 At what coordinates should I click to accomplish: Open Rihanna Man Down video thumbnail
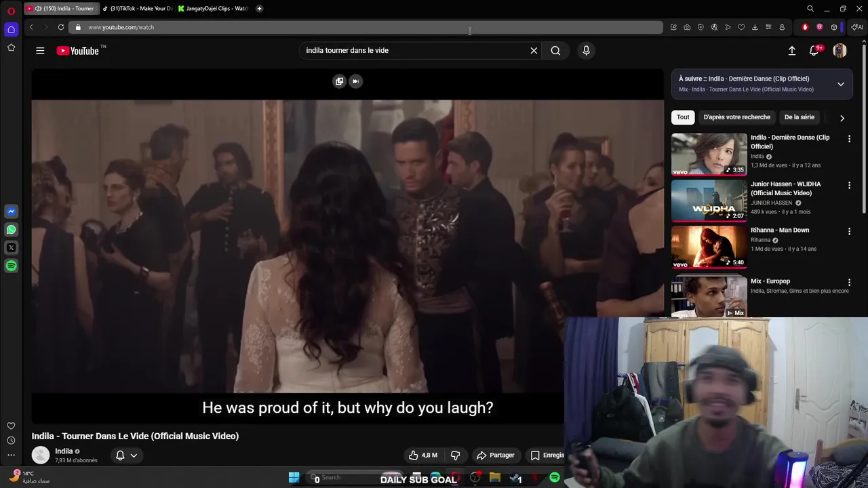(x=709, y=247)
